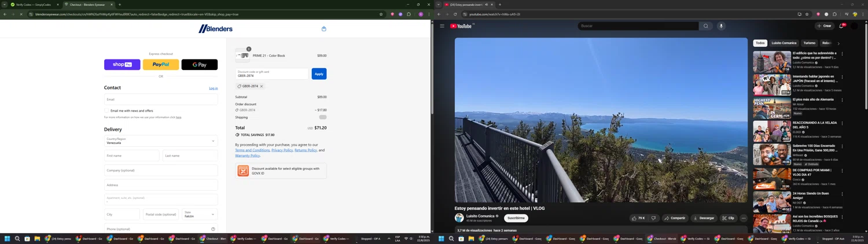Screen dimensions: 868x244
Task: Select the 'Todos' filter chip
Action: pyautogui.click(x=760, y=43)
